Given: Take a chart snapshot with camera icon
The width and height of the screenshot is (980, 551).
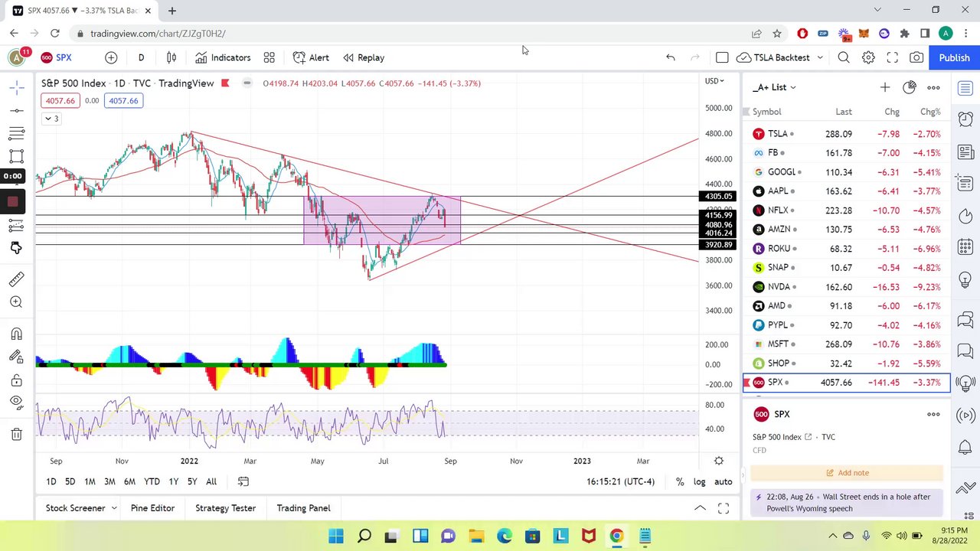Looking at the screenshot, I should tap(916, 57).
